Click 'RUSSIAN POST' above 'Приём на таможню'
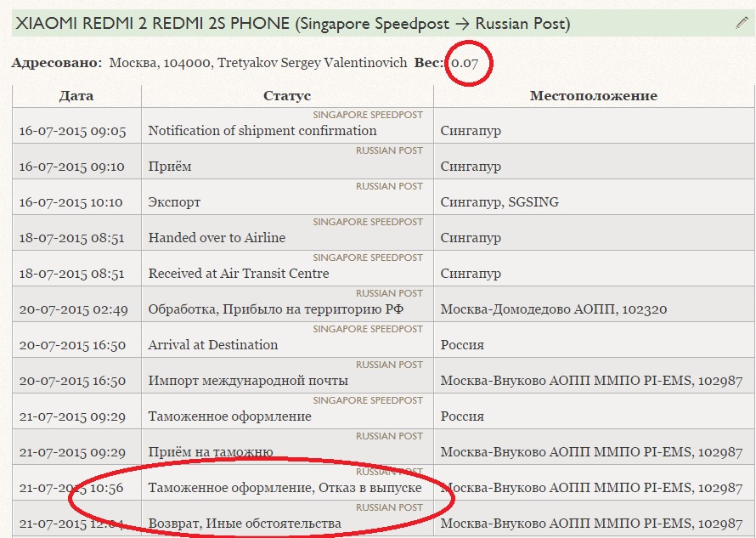The image size is (756, 538). point(389,436)
